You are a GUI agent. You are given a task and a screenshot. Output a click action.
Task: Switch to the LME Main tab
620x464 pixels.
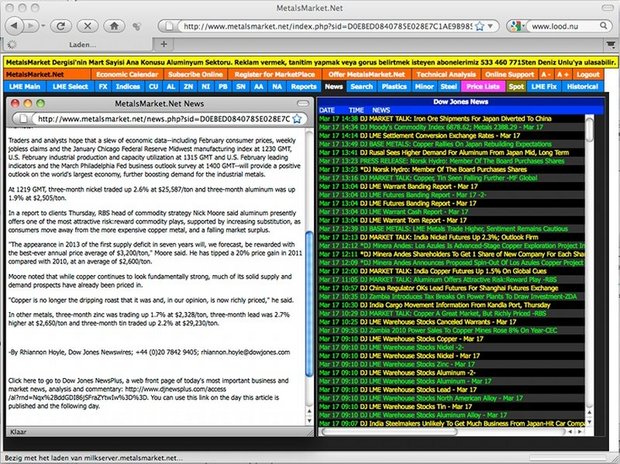point(25,87)
